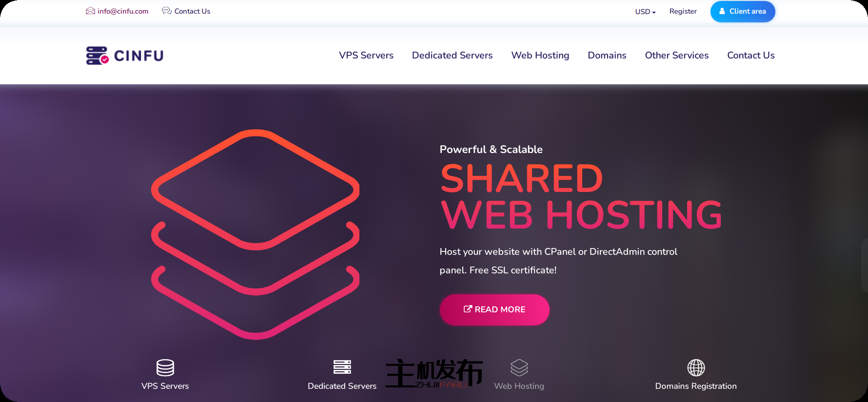Open the USD currency dropdown

tap(645, 11)
